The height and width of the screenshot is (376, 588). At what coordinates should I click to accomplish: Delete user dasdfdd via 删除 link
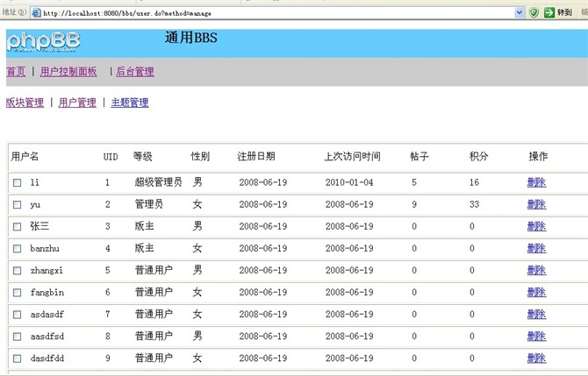(x=536, y=358)
